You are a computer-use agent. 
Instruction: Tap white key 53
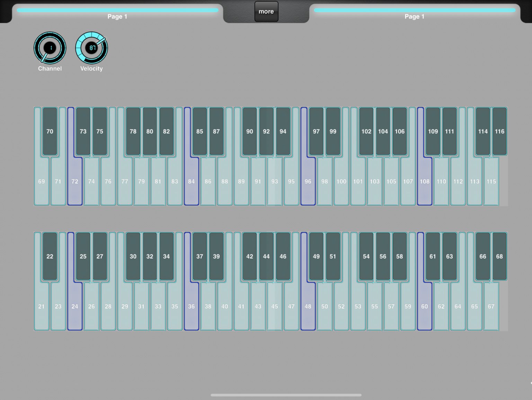[358, 306]
